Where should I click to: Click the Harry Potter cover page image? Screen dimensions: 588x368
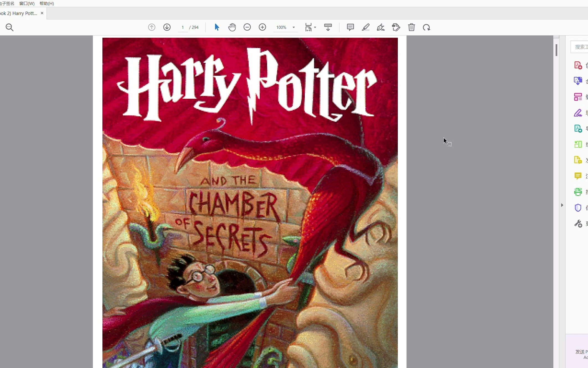(250, 203)
